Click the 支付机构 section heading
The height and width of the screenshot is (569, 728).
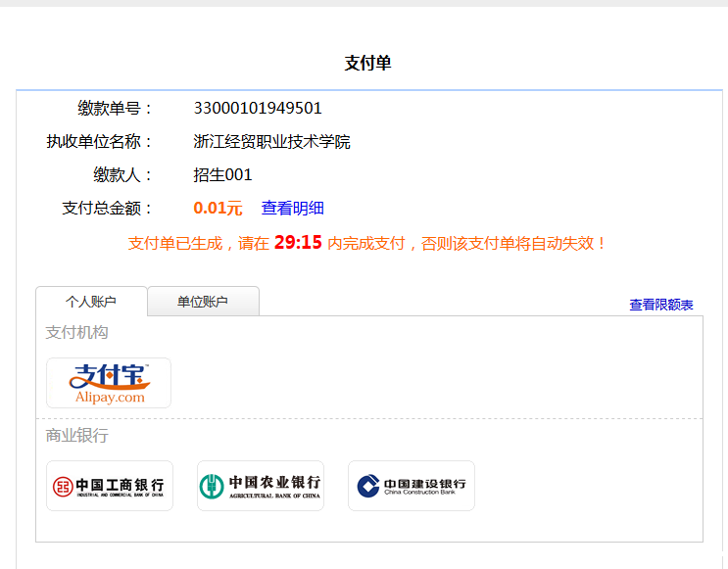pyautogui.click(x=76, y=332)
